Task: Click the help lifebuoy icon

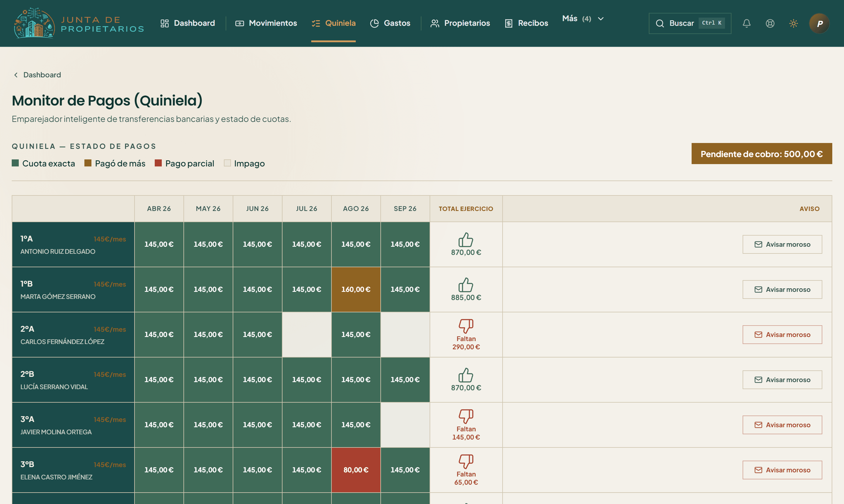Action: 770,23
